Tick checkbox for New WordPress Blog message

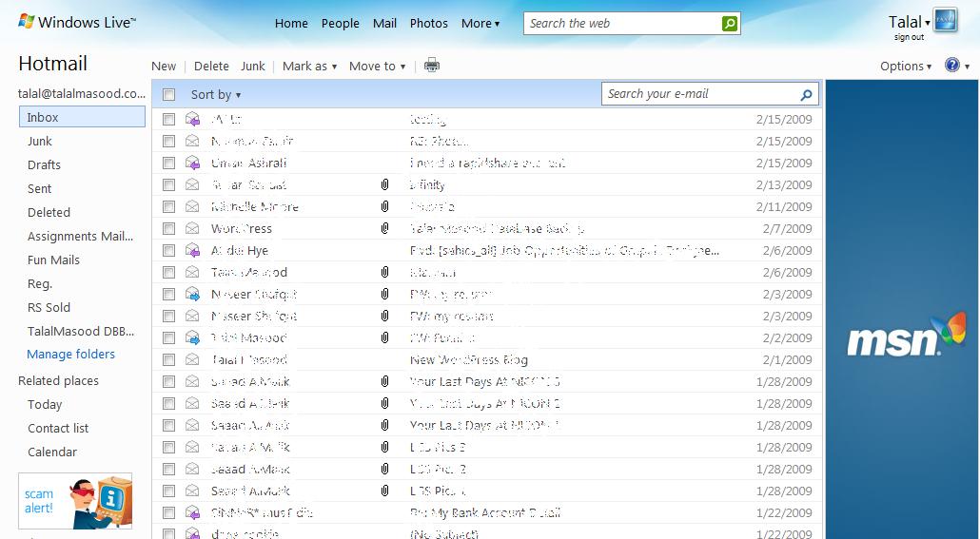pyautogui.click(x=168, y=359)
